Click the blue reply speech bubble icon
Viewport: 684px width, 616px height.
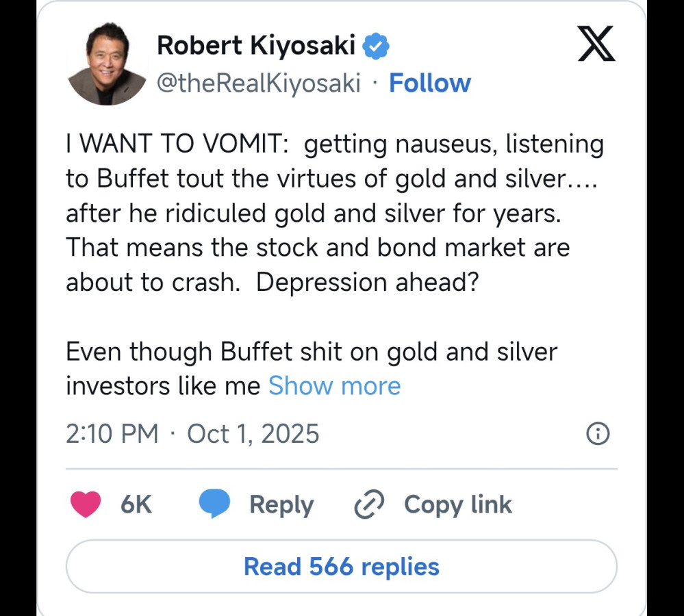coord(214,505)
